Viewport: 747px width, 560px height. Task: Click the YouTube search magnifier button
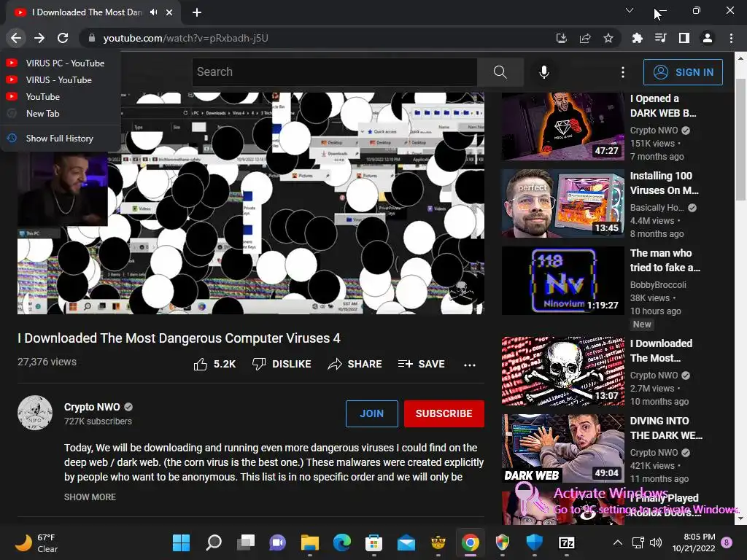(500, 72)
